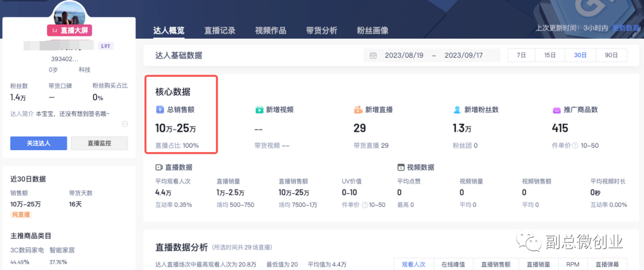Image resolution: width=644 pixels, height=270 pixels.
Task: Click the 粉丝数 1.4万 value
Action: [19, 98]
